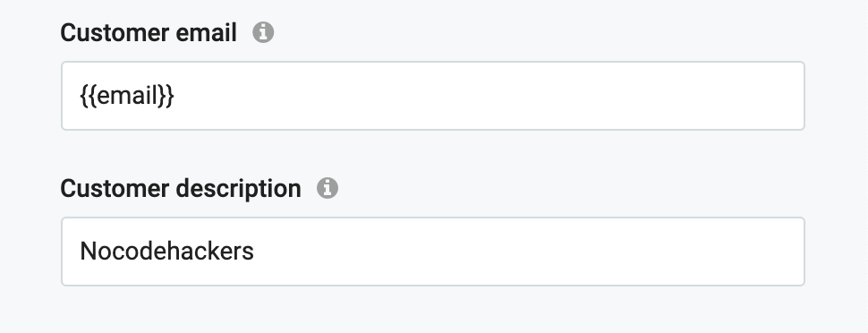Click the gray circle icon beside Customer email

263,33
